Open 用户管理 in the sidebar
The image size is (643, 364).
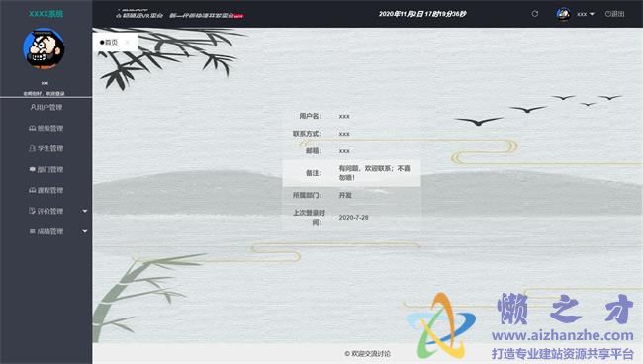coord(46,107)
